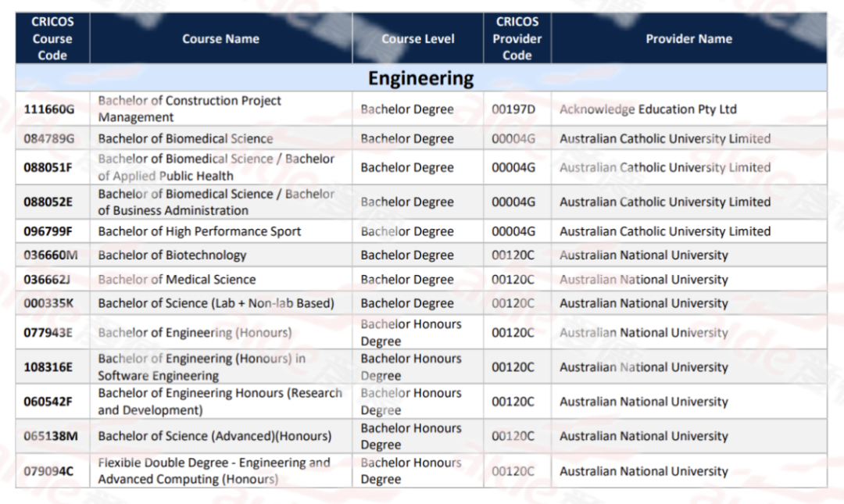Click course code 096799F

point(48,231)
